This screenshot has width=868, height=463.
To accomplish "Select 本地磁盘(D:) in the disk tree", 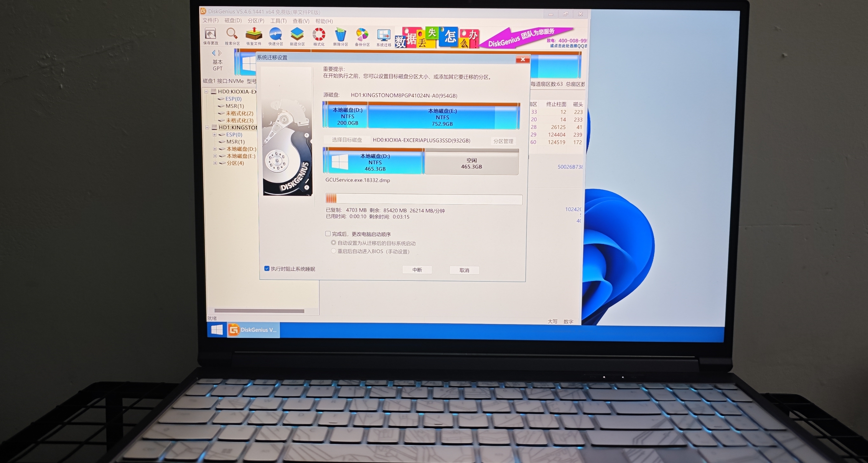I will [x=241, y=149].
